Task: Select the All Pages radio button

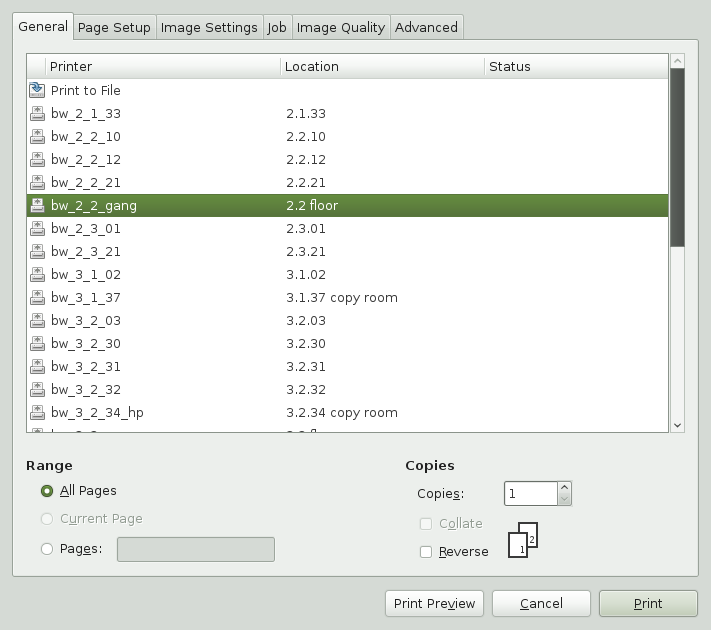Action: (x=47, y=491)
